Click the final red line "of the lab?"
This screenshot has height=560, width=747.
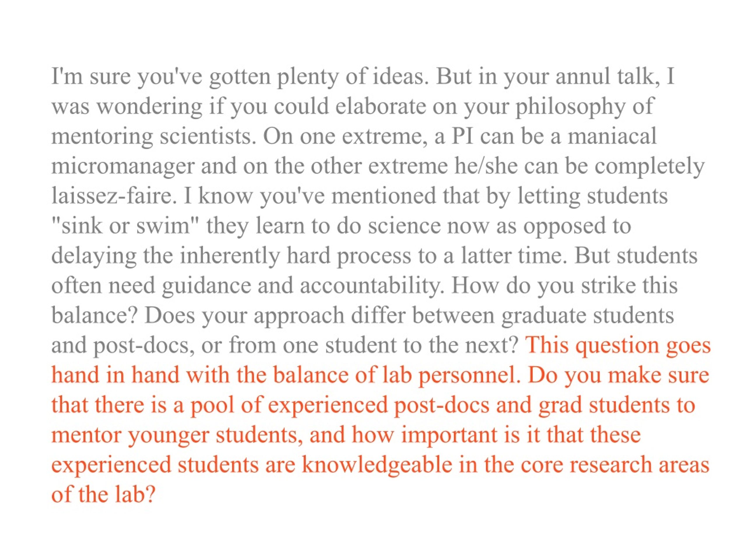pyautogui.click(x=103, y=494)
